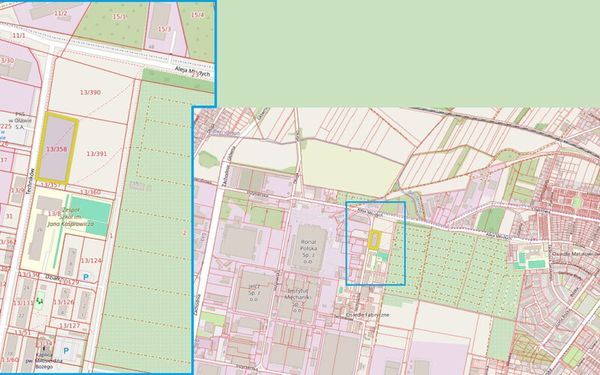
Task: Click the parcel label 15/4
Action: [197, 15]
